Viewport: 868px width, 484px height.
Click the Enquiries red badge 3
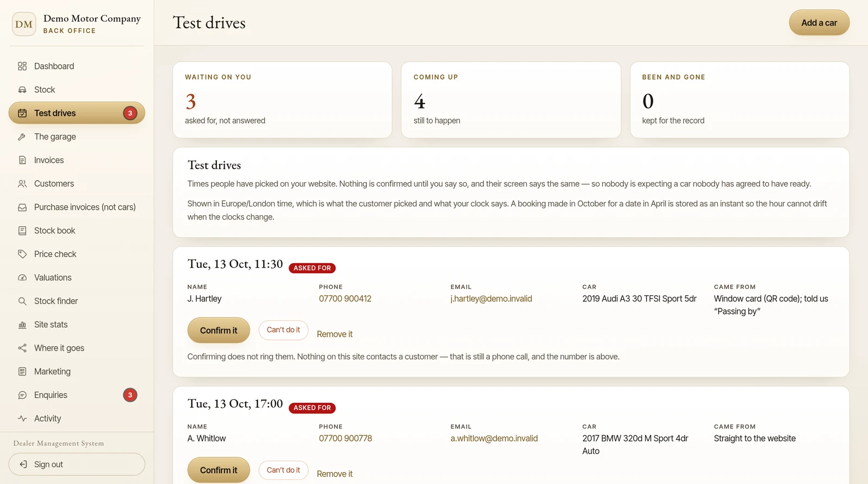click(130, 395)
